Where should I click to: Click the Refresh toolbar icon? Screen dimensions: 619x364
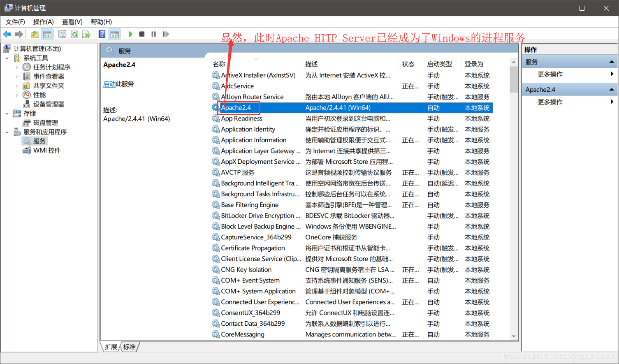(74, 34)
